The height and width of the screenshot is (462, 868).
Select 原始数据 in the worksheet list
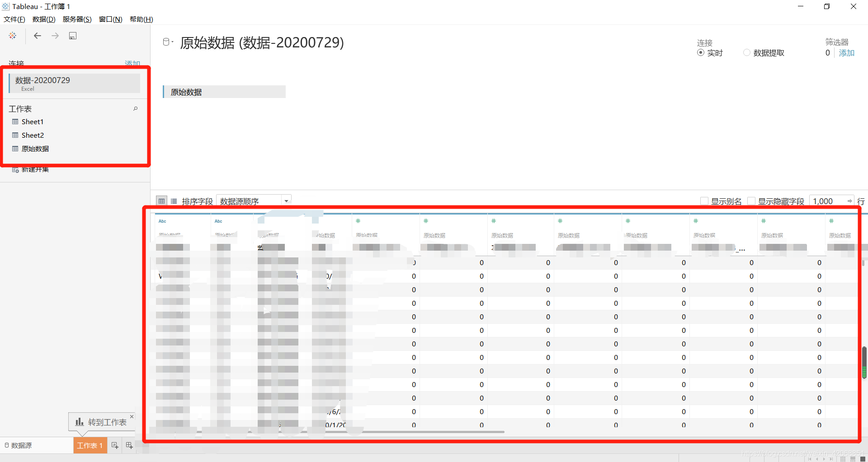[x=35, y=149]
